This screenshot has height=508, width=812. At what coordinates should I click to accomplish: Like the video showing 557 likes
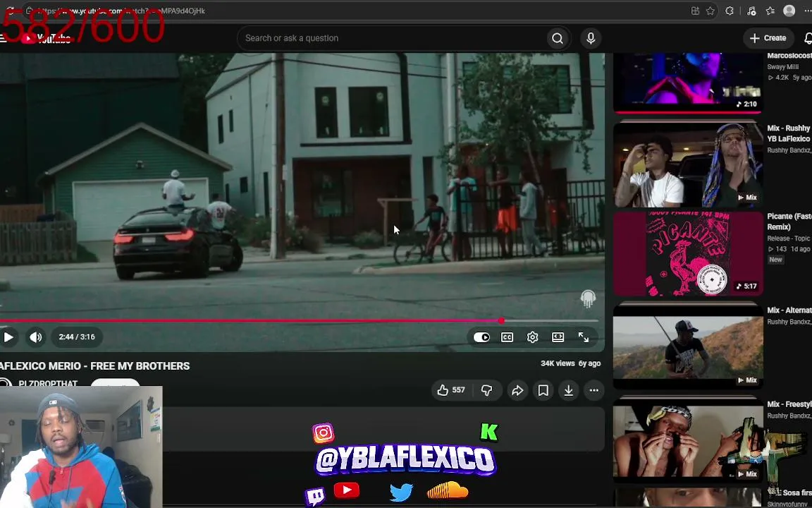(451, 390)
